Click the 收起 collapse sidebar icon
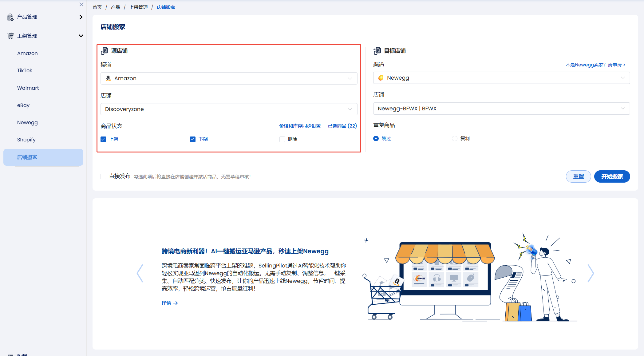This screenshot has width=644, height=356. click(x=10, y=355)
